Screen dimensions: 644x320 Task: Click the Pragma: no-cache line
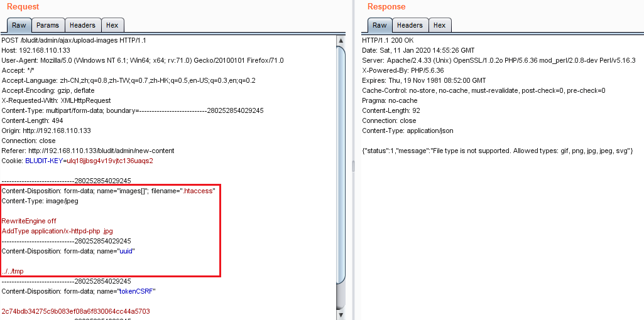click(390, 100)
